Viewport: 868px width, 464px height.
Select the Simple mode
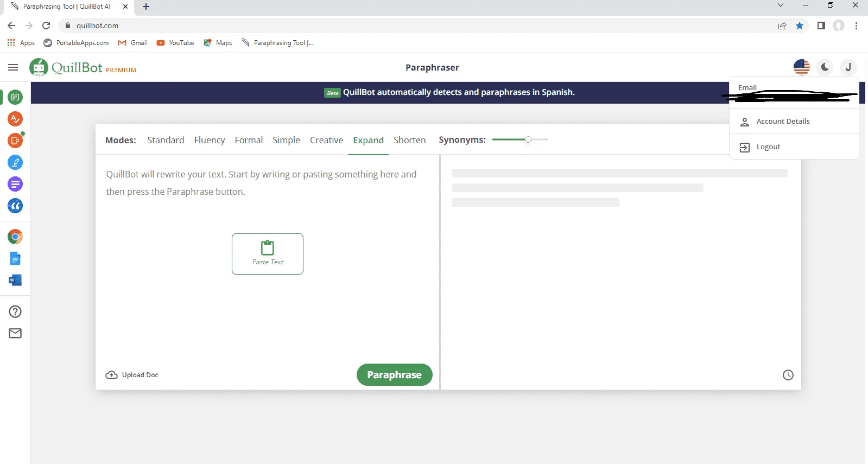click(x=286, y=140)
